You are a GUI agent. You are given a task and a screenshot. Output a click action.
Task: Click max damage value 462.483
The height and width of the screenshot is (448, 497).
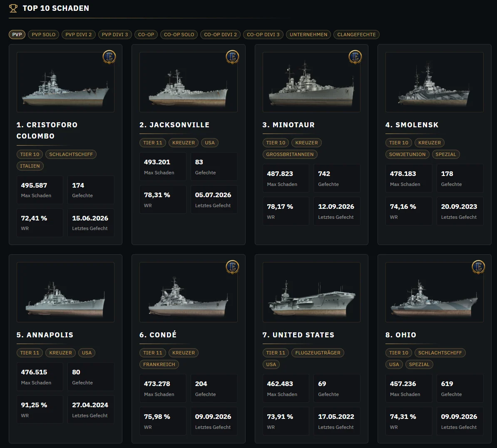(x=280, y=384)
